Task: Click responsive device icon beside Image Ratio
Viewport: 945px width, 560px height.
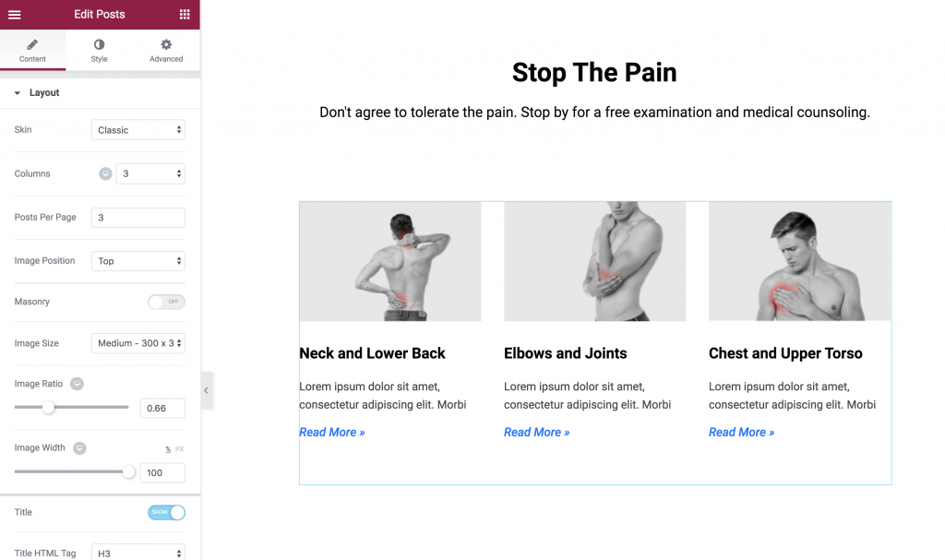Action: pyautogui.click(x=78, y=384)
